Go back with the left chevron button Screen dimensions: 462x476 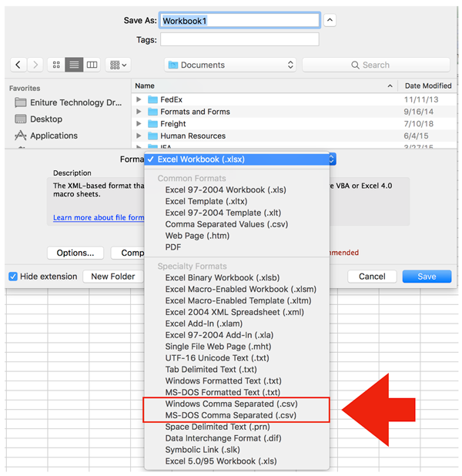tap(18, 65)
